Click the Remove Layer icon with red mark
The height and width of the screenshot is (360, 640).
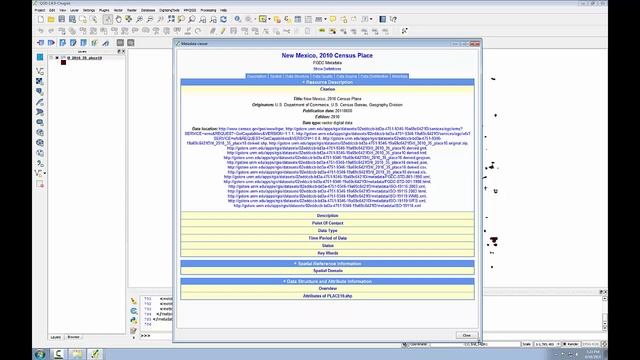pyautogui.click(x=40, y=184)
